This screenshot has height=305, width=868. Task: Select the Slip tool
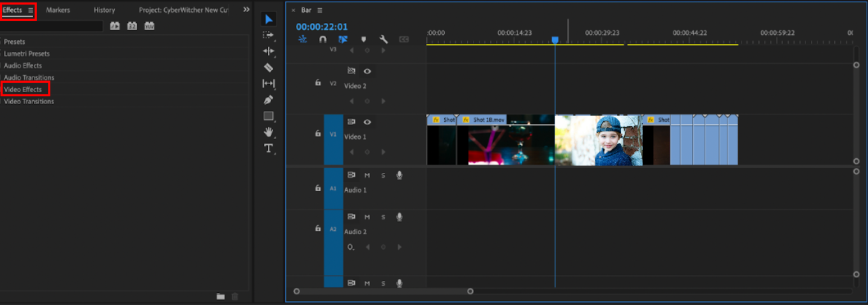click(269, 84)
